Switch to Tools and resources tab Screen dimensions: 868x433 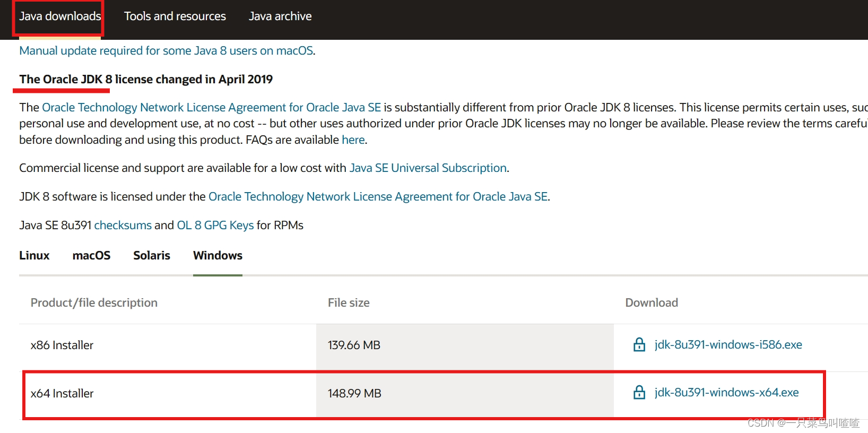click(175, 16)
